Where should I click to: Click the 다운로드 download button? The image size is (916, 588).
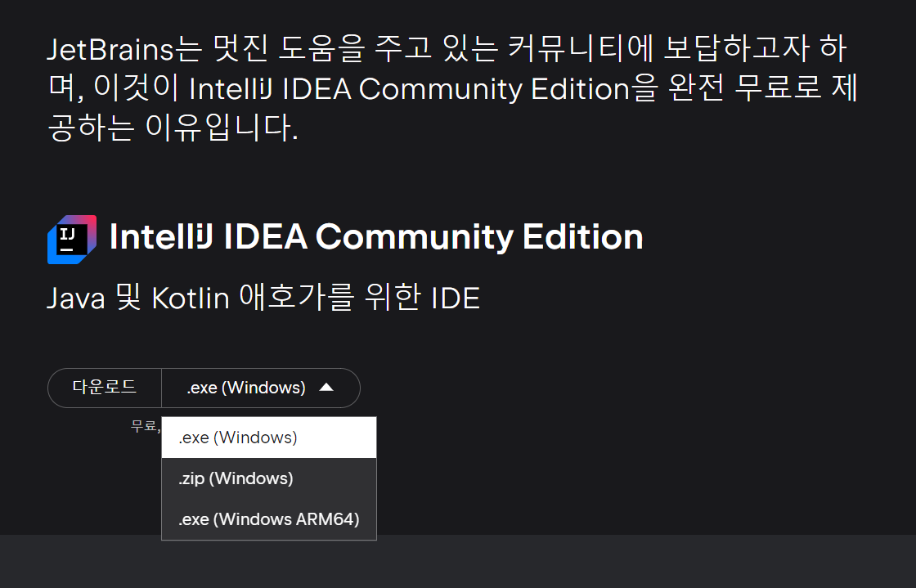coord(105,388)
